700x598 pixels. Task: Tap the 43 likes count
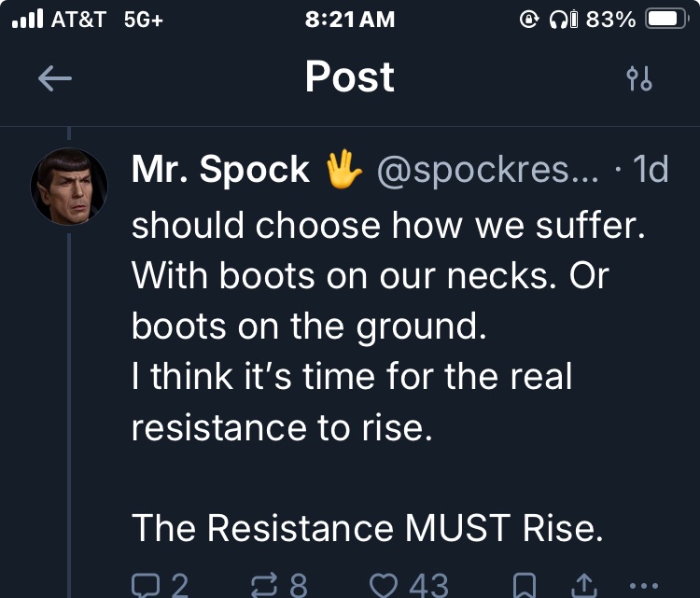[x=428, y=586]
